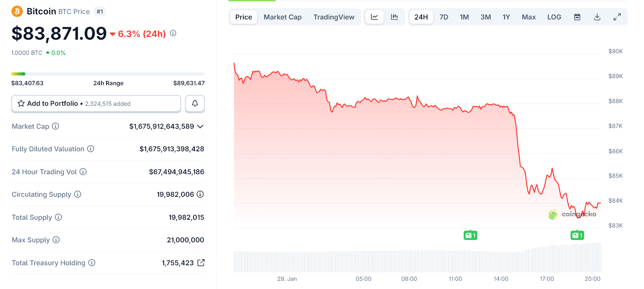This screenshot has height=289, width=644.
Task: Click the green 24h range progress bar
Action: tap(19, 74)
